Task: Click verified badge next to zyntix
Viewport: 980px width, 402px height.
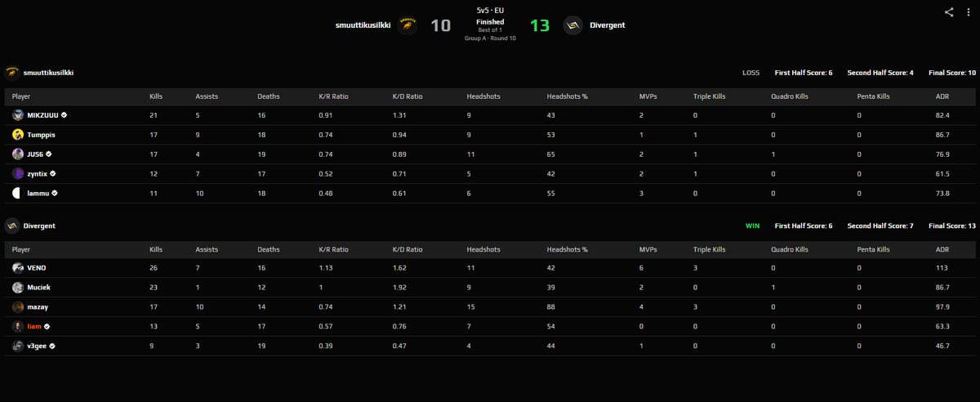Action: (53, 174)
